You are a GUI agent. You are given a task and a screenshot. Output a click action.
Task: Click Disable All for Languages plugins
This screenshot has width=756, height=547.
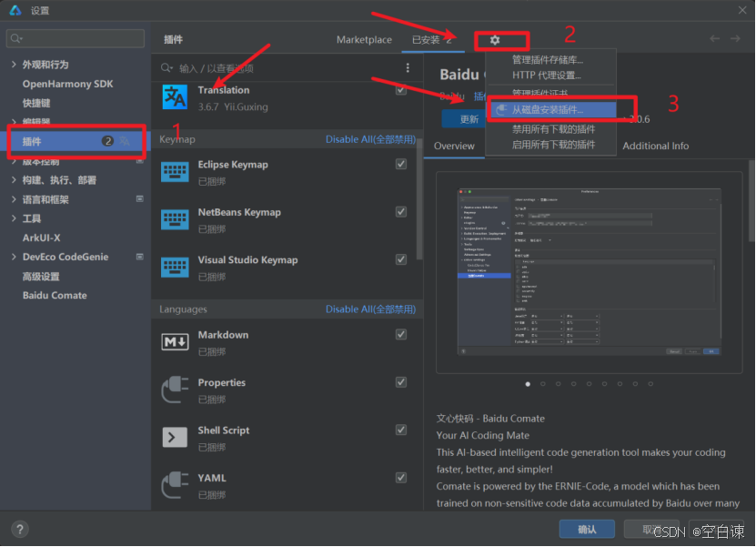click(x=370, y=309)
